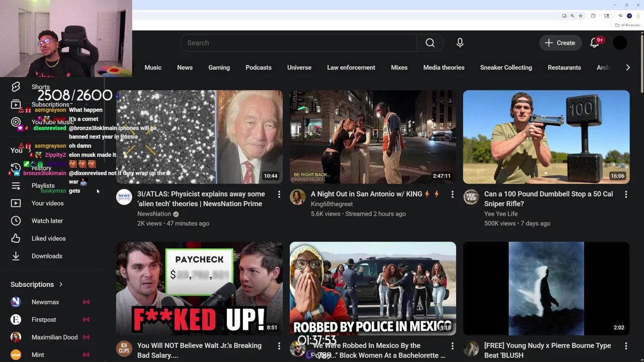Click the browser zoom magnifier icon
This screenshot has height=362, width=644.
point(573,16)
